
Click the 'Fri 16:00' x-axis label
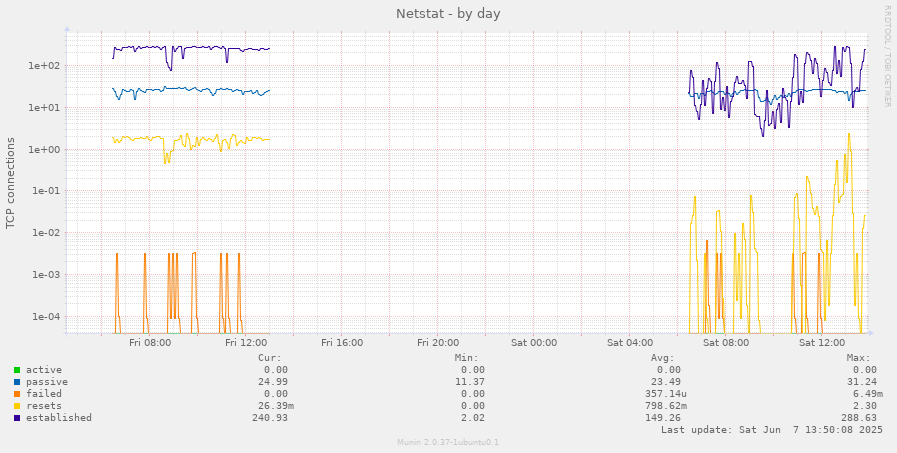pos(342,343)
